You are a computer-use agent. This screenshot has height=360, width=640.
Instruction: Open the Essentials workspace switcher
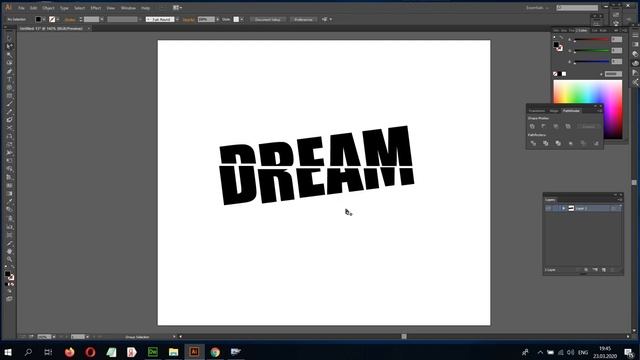tap(537, 8)
